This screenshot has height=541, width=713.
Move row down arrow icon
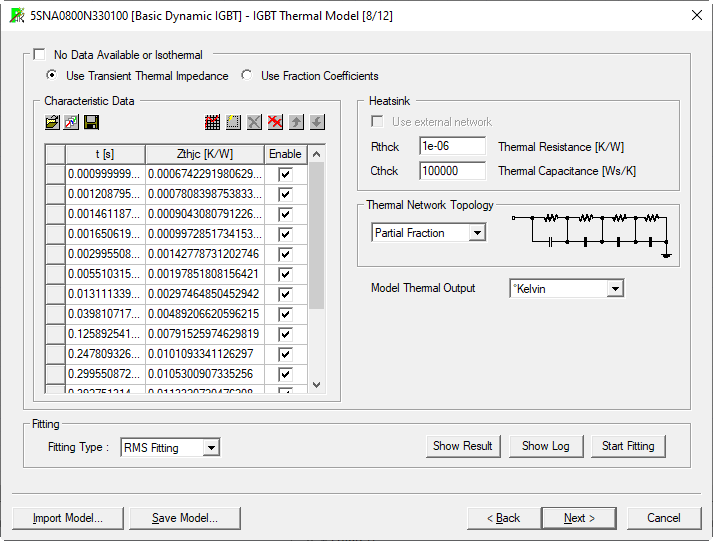(x=317, y=122)
